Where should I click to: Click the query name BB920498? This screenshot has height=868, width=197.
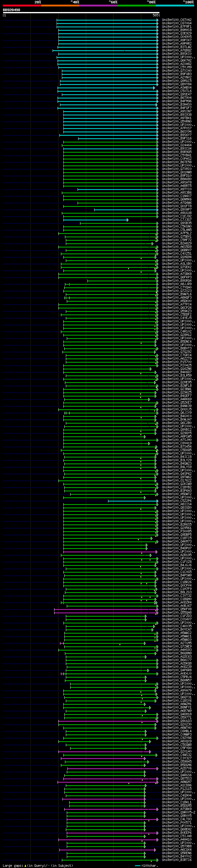11,10
